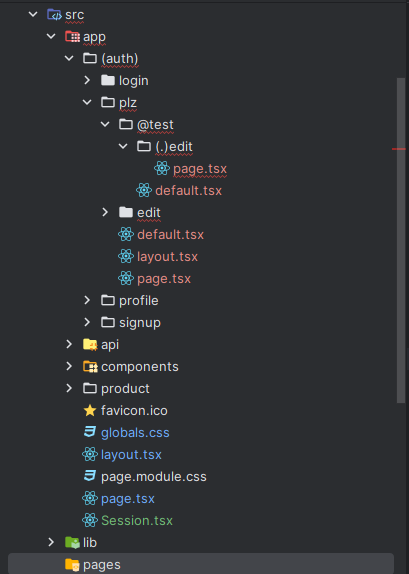This screenshot has width=409, height=574.
Task: Collapse the src folder chevron
Action: (33, 15)
